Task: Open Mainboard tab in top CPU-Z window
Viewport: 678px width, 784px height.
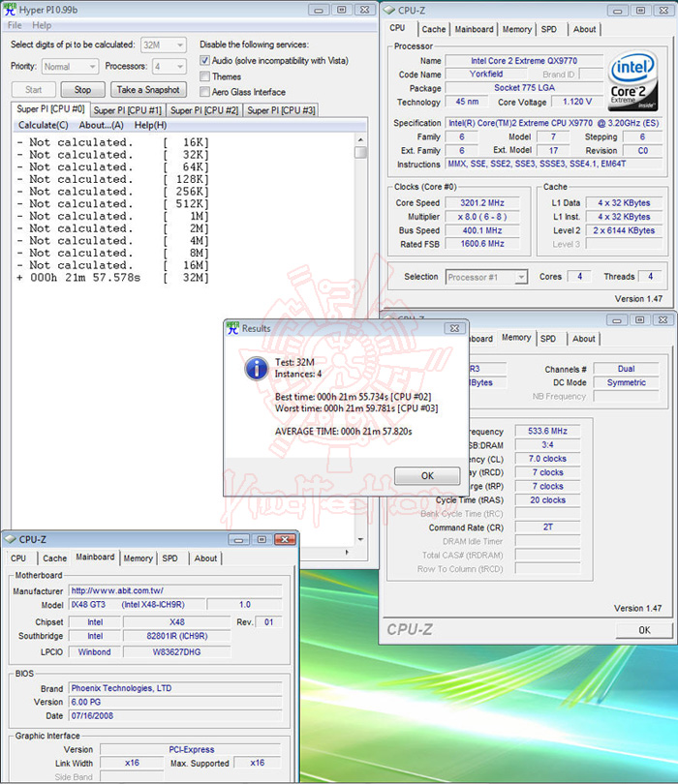Action: tap(474, 29)
